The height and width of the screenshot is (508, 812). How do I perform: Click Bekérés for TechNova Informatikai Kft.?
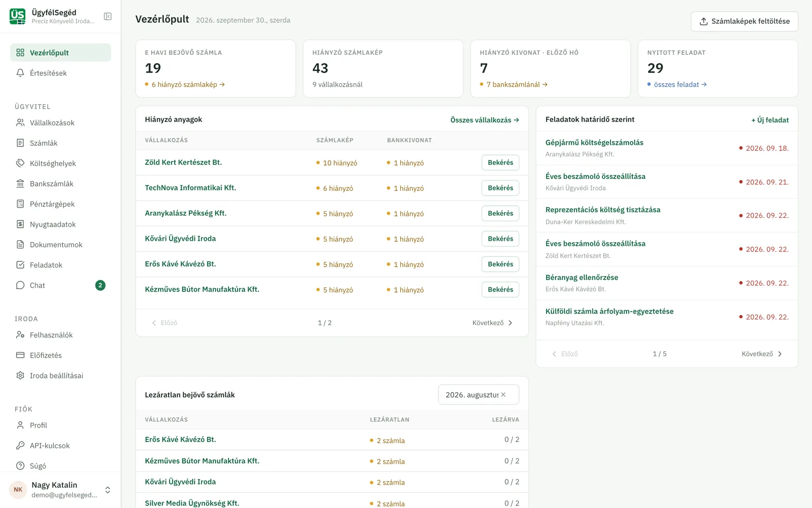point(500,188)
